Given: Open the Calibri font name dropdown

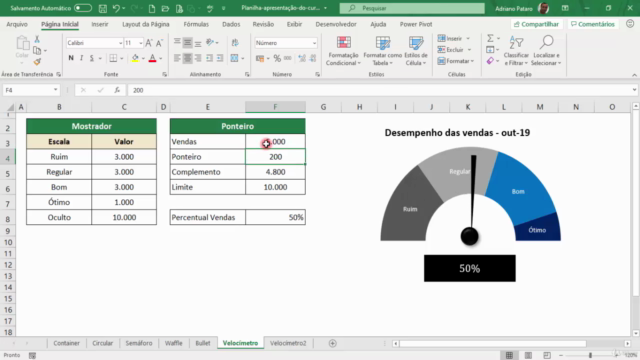Looking at the screenshot, I should tap(120, 43).
